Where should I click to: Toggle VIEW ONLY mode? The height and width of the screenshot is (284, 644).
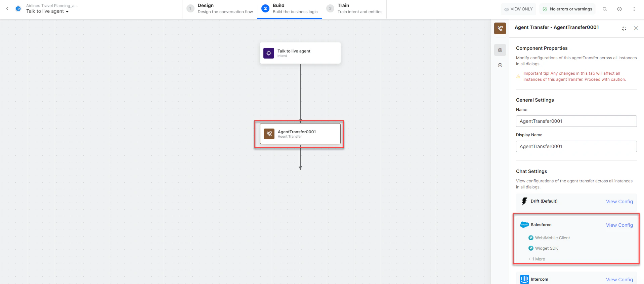pos(519,9)
